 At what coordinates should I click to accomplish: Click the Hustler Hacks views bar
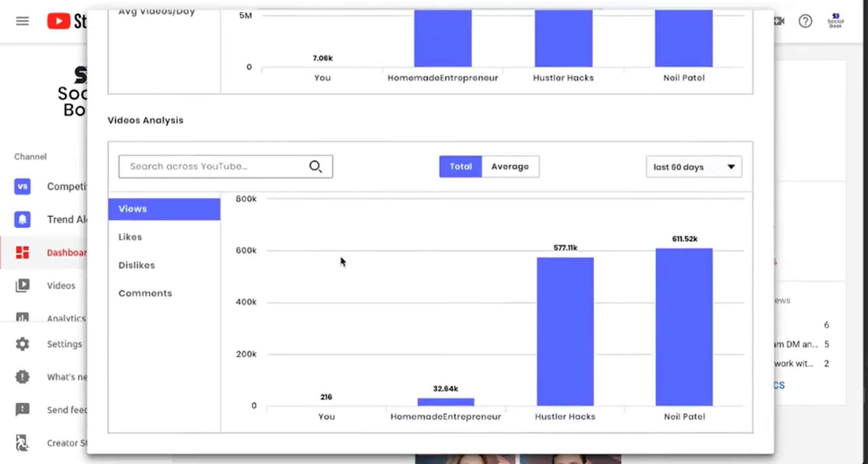click(x=565, y=331)
